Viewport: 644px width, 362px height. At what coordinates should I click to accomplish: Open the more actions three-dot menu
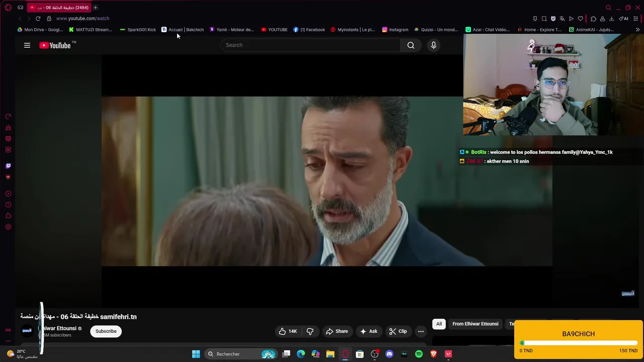click(x=421, y=331)
